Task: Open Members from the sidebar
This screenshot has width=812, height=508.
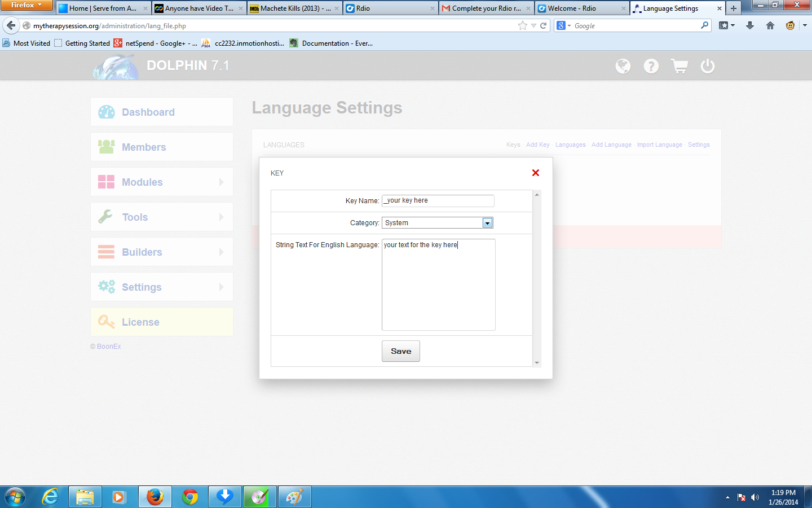Action: (x=144, y=147)
